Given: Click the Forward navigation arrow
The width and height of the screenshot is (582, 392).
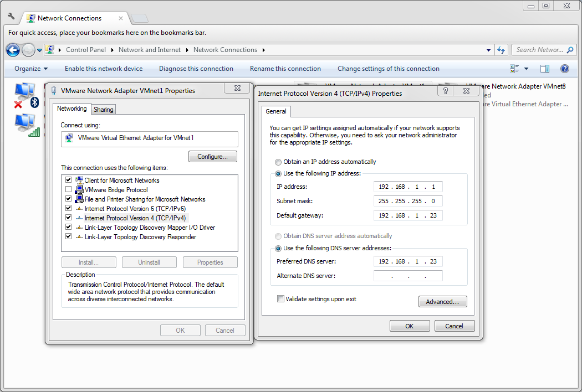Looking at the screenshot, I should coord(28,50).
